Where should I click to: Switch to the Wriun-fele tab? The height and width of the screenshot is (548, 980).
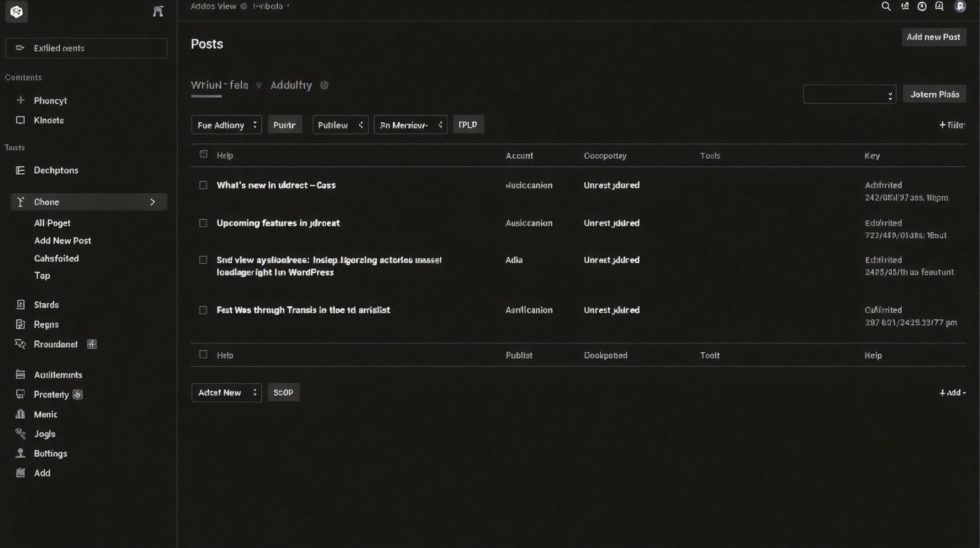click(x=220, y=85)
